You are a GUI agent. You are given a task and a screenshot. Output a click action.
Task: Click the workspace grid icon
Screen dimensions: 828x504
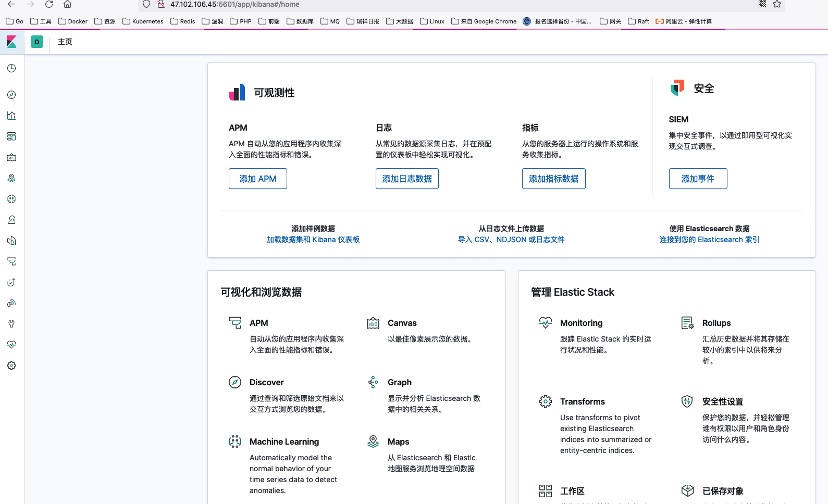[546, 491]
